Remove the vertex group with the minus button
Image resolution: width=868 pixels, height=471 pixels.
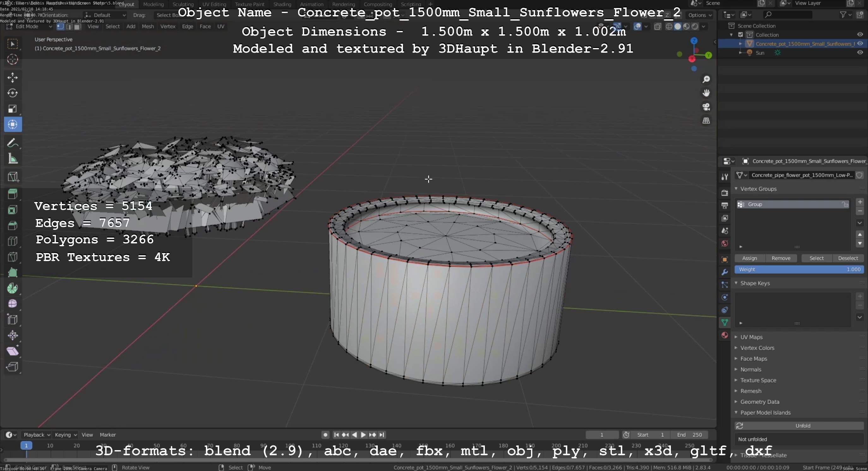(x=860, y=211)
